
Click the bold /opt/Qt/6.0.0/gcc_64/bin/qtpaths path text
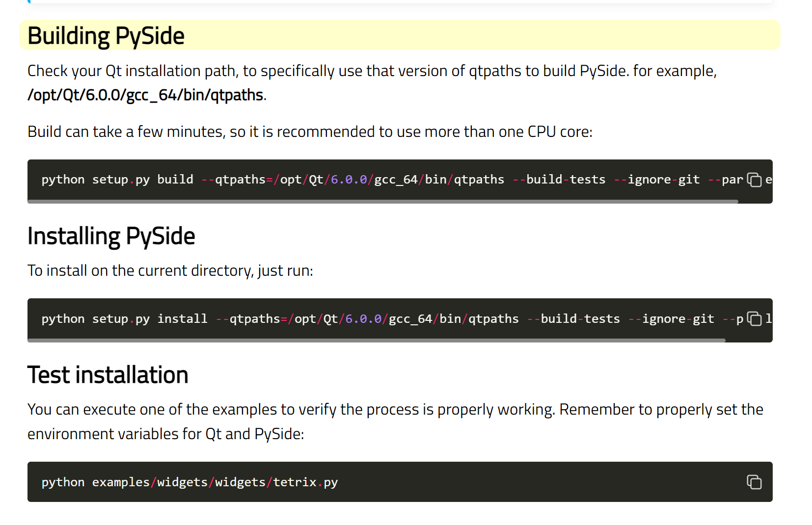click(146, 95)
